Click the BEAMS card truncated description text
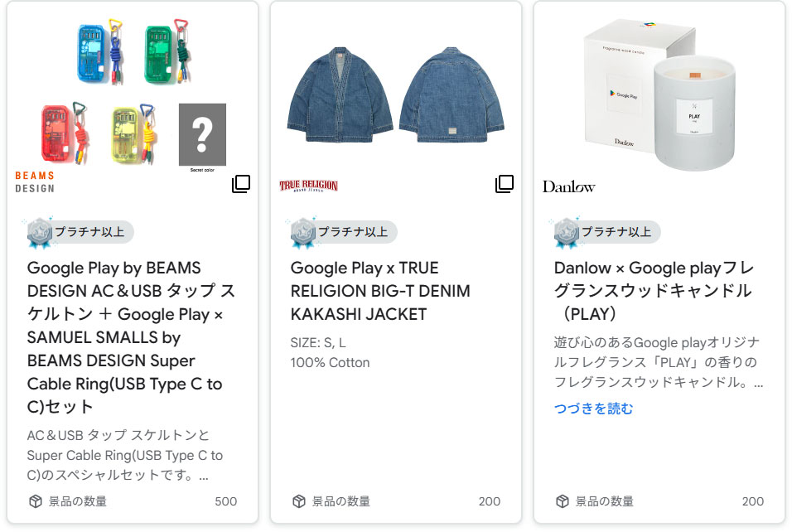Viewport: 792px width, 532px height. (x=124, y=455)
